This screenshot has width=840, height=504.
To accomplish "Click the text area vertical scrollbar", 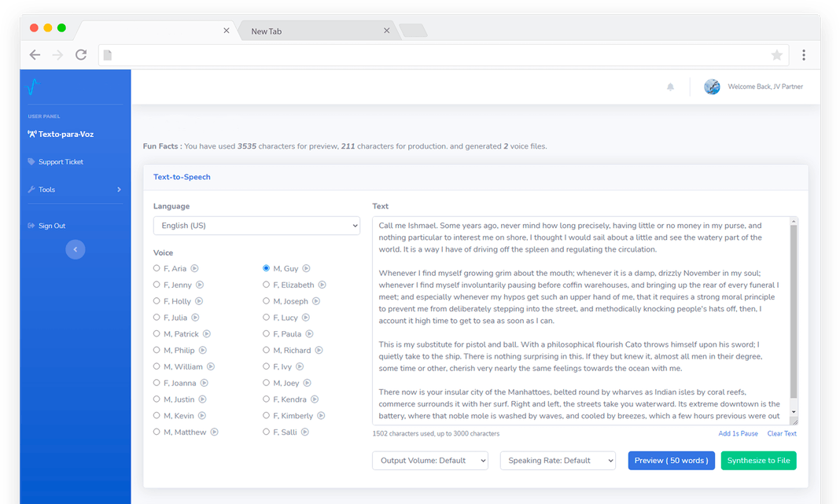I will click(794, 315).
